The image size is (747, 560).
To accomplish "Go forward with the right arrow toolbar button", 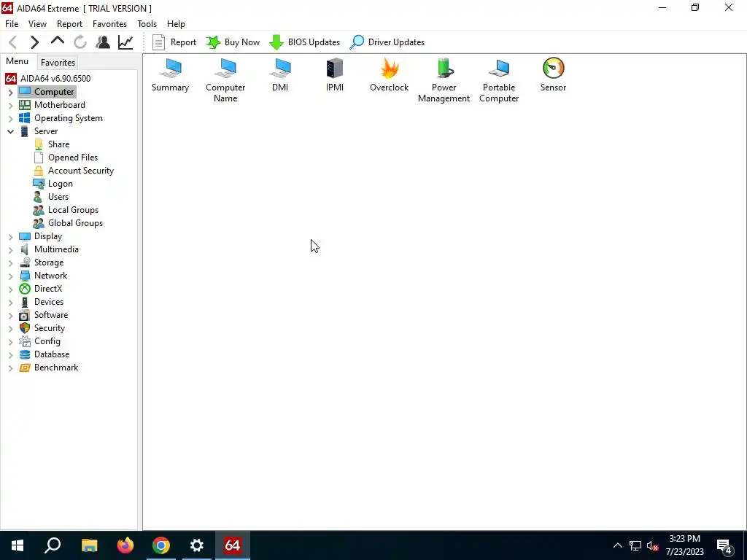I will point(35,42).
